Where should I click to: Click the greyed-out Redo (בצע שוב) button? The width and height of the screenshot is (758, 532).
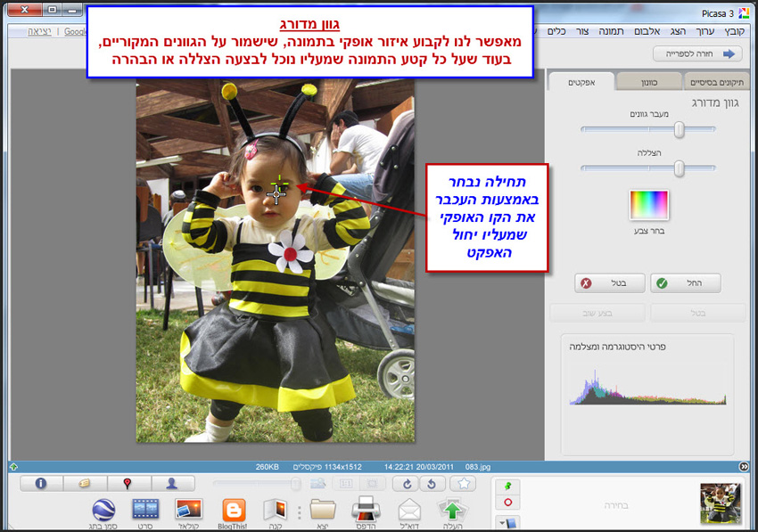click(x=597, y=313)
